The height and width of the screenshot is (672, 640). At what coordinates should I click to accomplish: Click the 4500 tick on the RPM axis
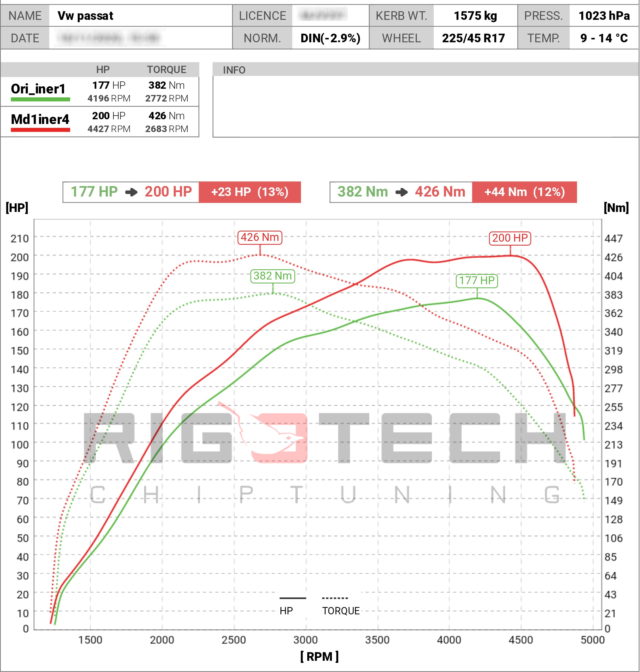tap(521, 640)
